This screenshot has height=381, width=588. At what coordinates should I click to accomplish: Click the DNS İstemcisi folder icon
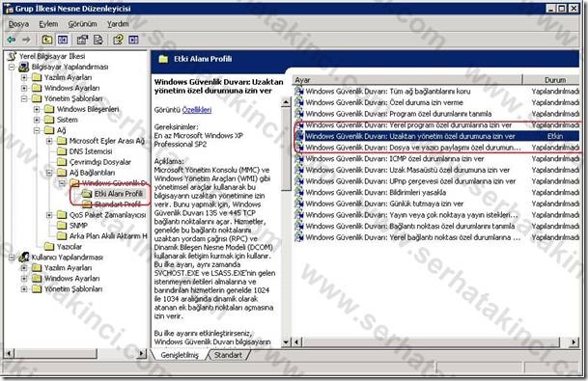pos(62,151)
